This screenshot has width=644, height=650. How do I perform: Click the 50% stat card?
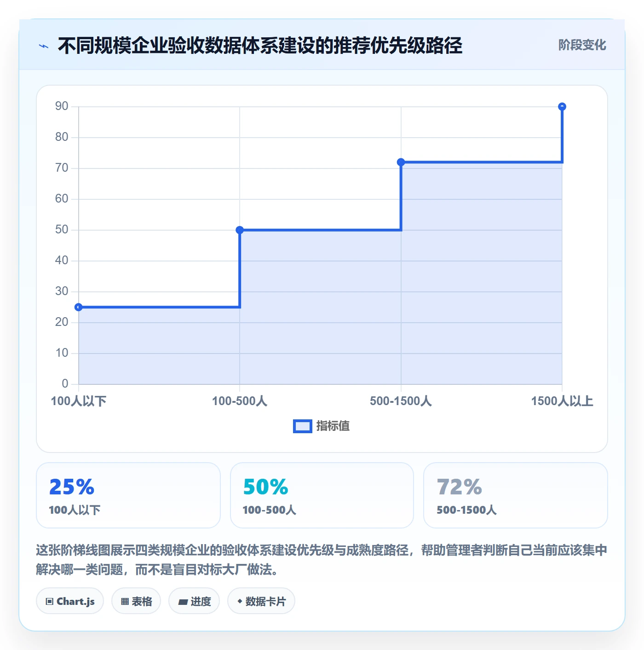(x=322, y=495)
